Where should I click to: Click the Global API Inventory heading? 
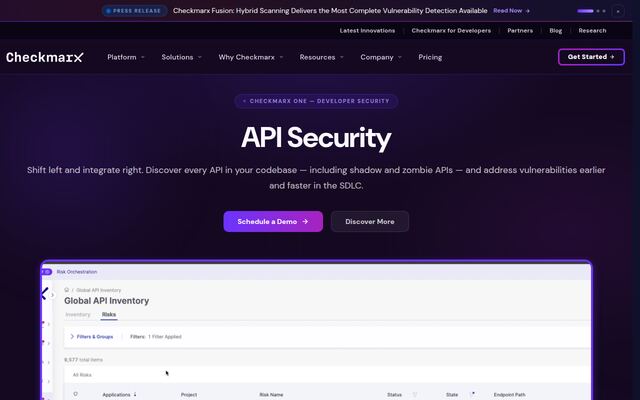pyautogui.click(x=106, y=301)
